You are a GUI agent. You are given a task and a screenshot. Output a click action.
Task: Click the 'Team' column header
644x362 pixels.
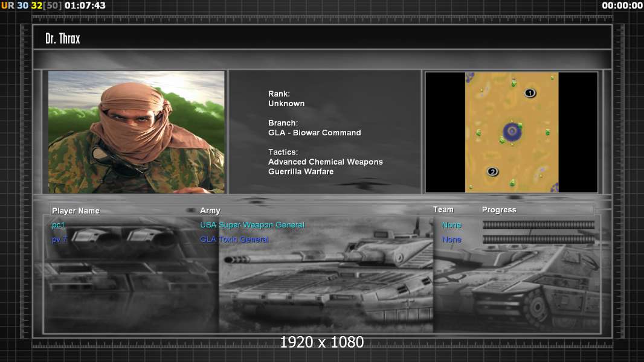(443, 209)
